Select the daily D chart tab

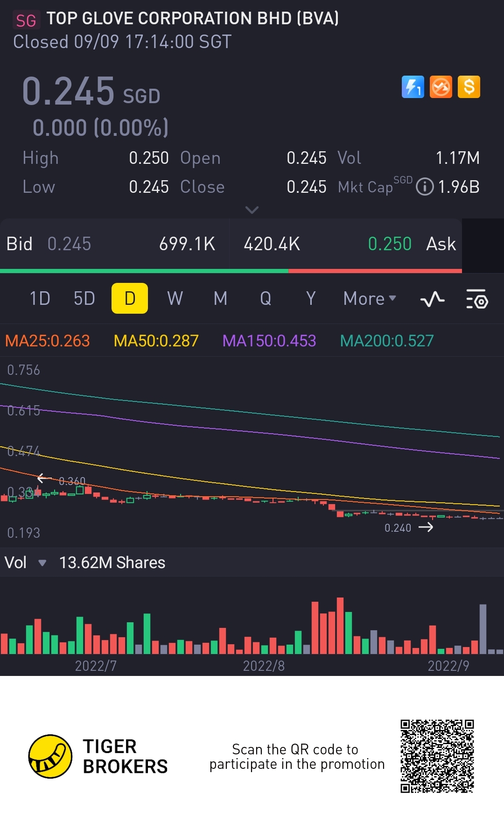tap(130, 298)
